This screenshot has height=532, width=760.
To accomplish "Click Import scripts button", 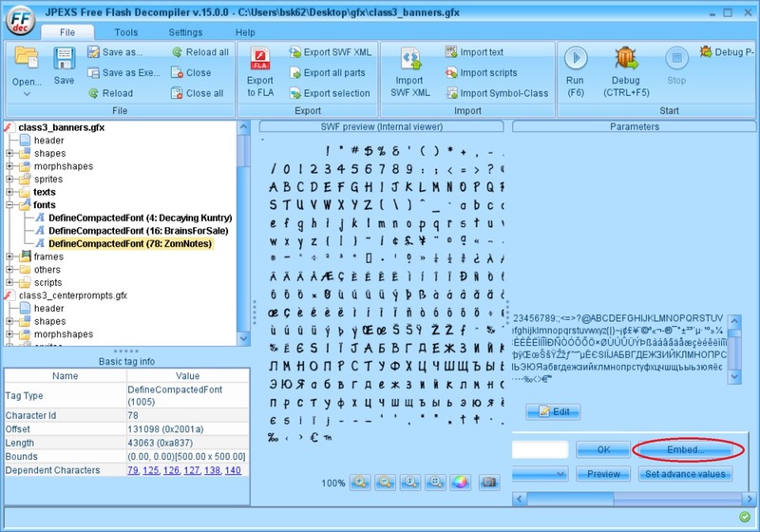I will pyautogui.click(x=482, y=73).
